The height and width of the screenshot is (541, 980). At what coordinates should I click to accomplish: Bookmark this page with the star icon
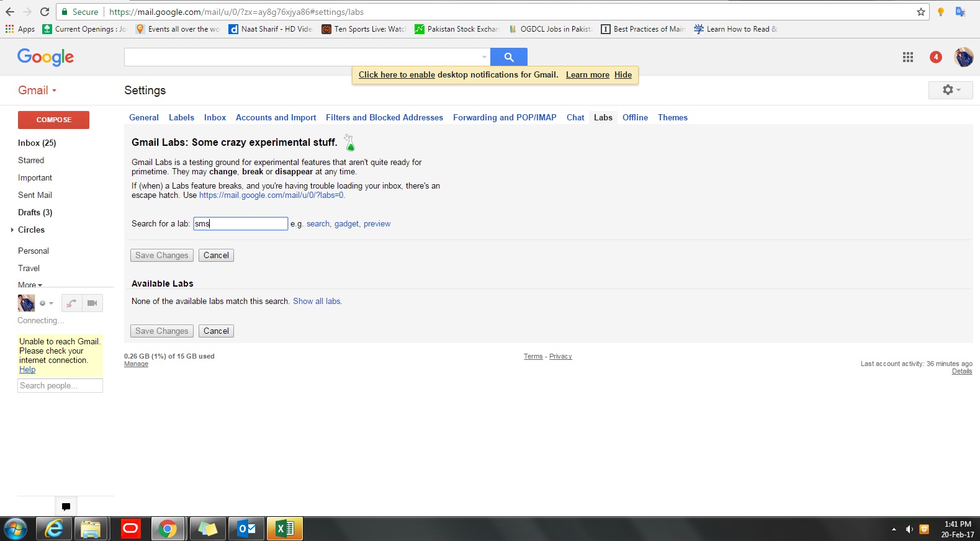click(921, 12)
